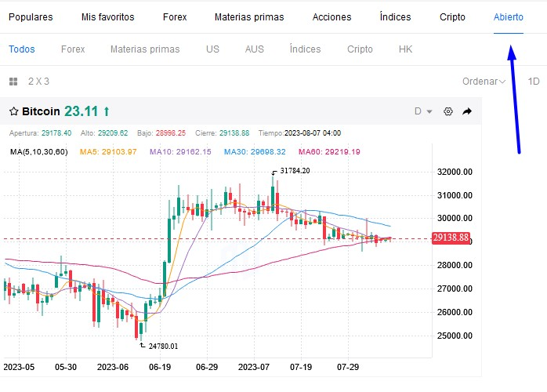This screenshot has width=547, height=392.
Task: Select the Abierto tab
Action: click(509, 16)
